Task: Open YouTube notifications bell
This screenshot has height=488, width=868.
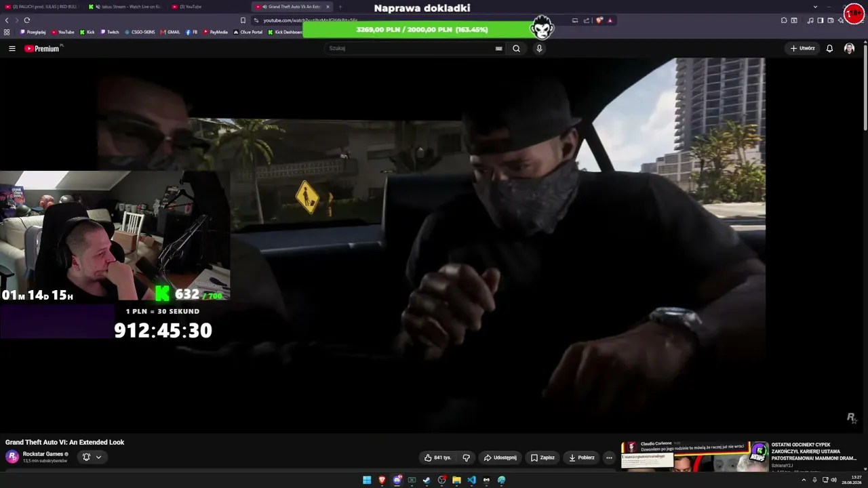Action: [x=829, y=48]
